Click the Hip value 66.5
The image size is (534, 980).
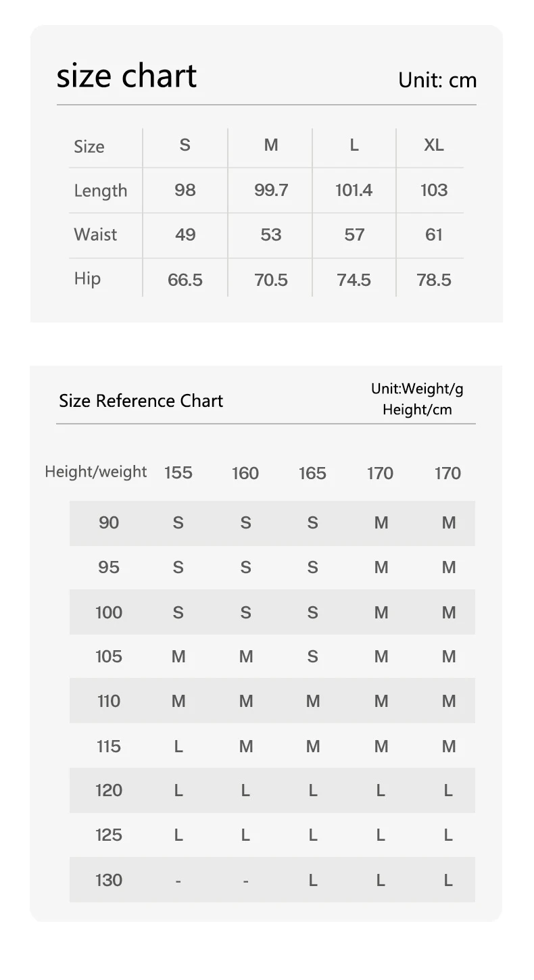[x=185, y=280]
